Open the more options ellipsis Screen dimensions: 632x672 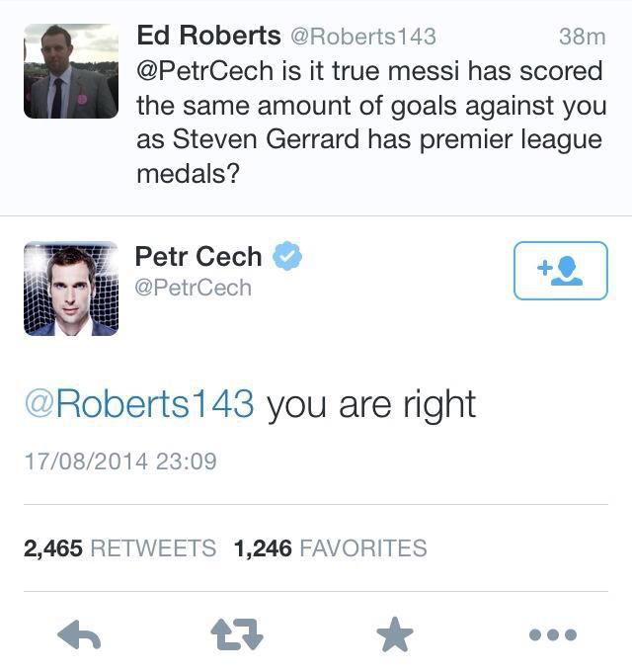click(x=552, y=635)
